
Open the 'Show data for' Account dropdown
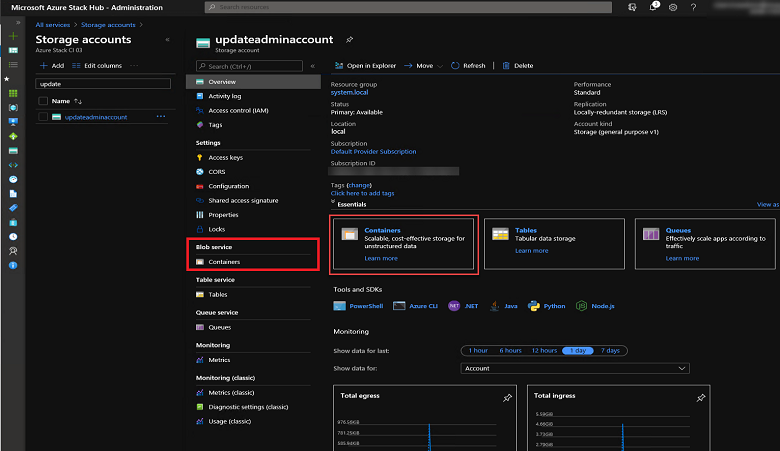[575, 368]
